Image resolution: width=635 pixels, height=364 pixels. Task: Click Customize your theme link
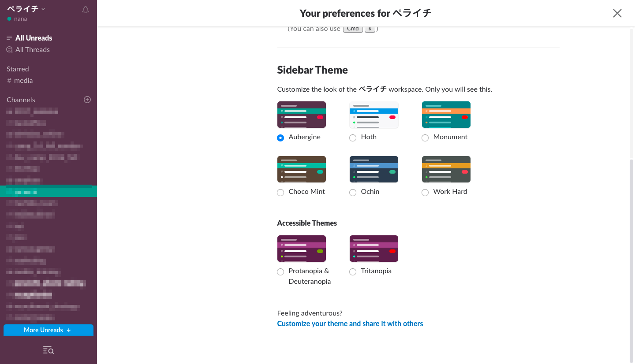pos(350,323)
